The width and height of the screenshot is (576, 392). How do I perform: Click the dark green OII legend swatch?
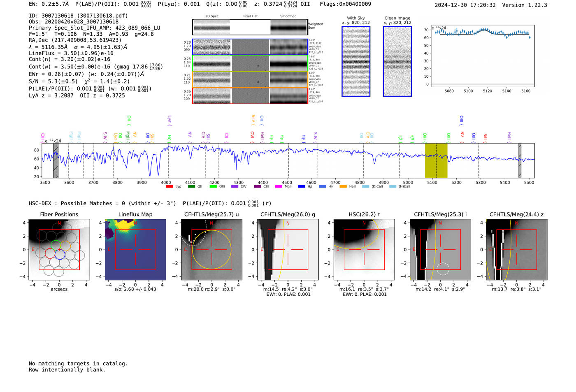tap(191, 187)
